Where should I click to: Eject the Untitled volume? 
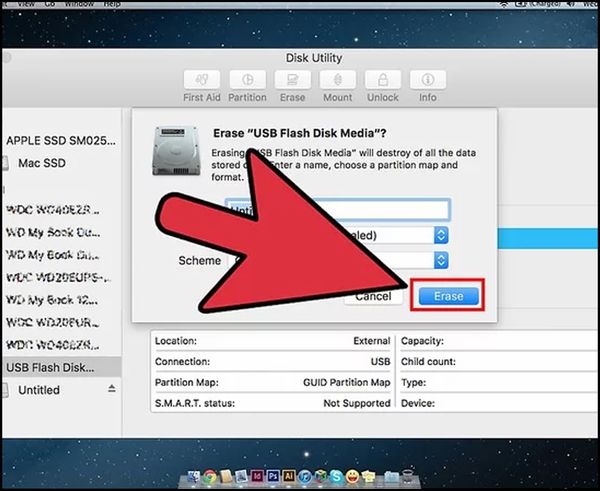coord(111,390)
